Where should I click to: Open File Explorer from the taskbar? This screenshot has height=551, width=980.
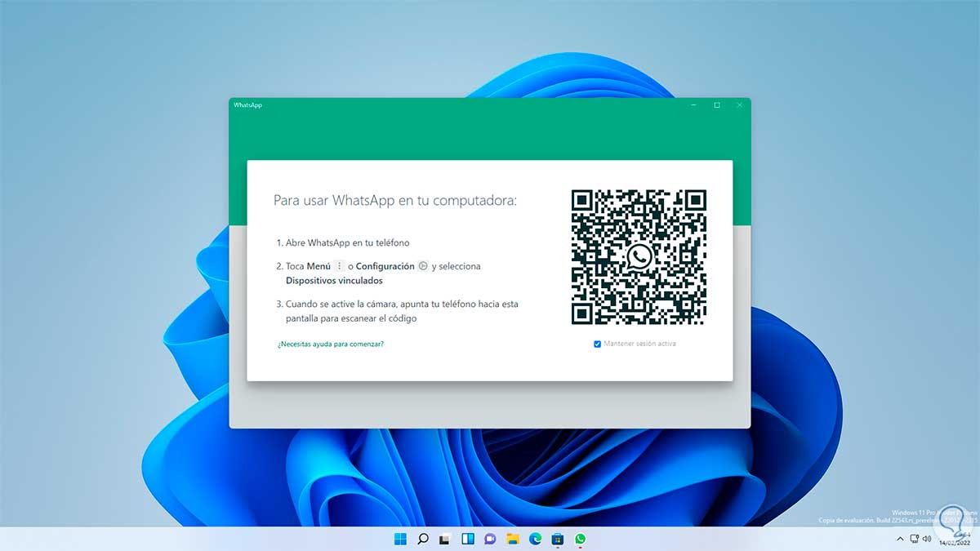pos(513,539)
